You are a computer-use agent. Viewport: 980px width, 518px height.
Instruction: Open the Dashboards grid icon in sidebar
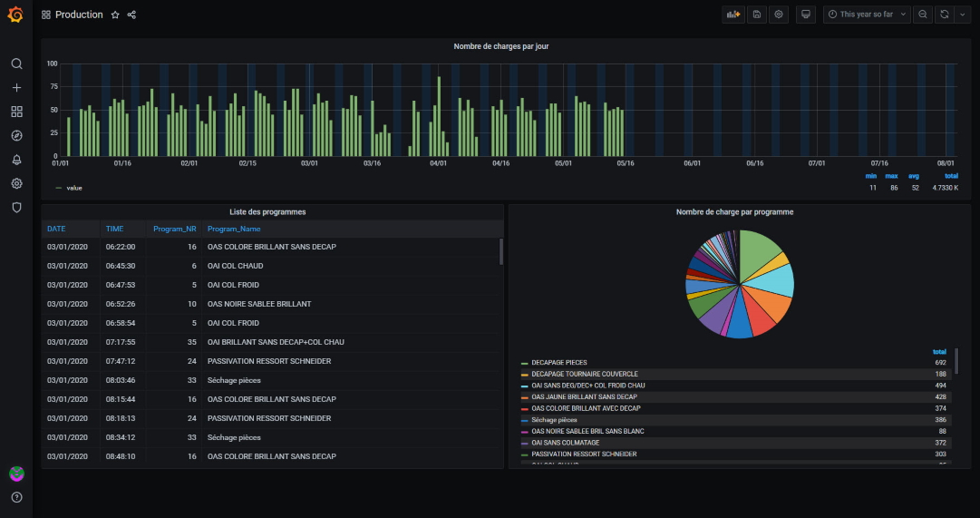coord(17,112)
